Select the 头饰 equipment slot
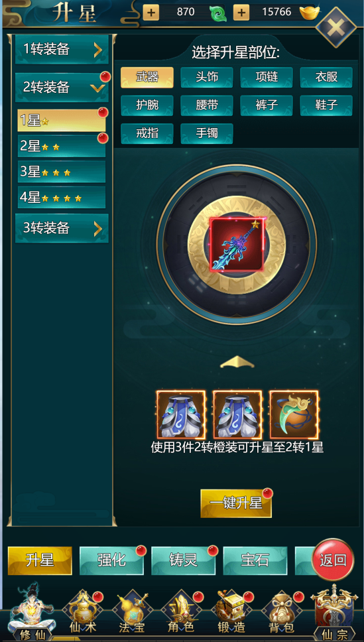Viewport: 364px width, 642px height. pos(207,77)
